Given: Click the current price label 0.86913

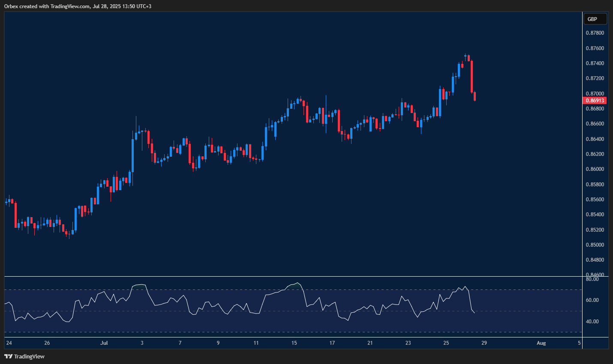Looking at the screenshot, I should pyautogui.click(x=595, y=100).
